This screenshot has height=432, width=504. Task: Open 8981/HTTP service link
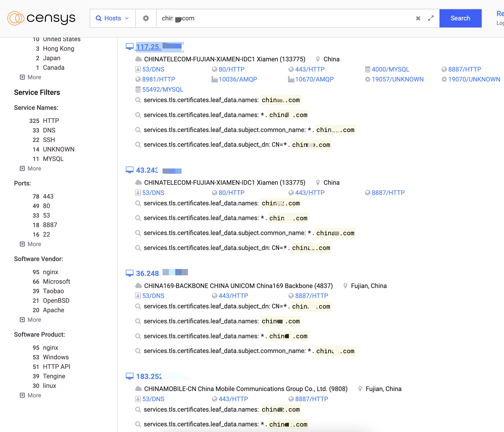pyautogui.click(x=158, y=79)
